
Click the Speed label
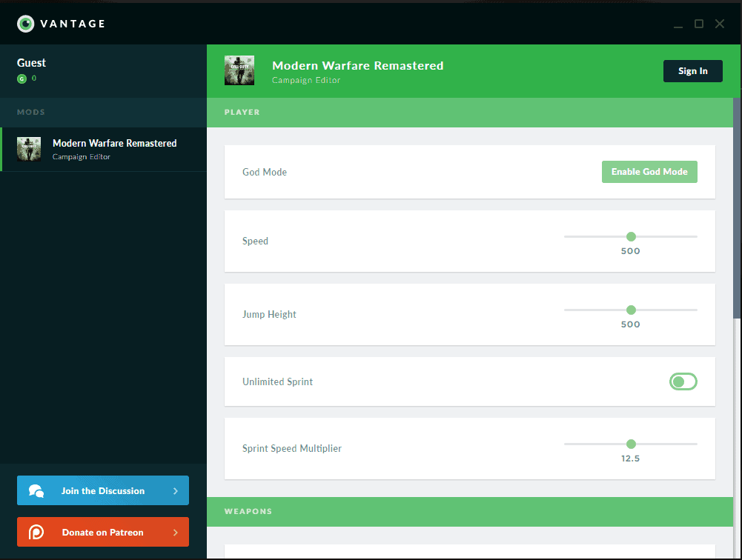[x=255, y=241]
